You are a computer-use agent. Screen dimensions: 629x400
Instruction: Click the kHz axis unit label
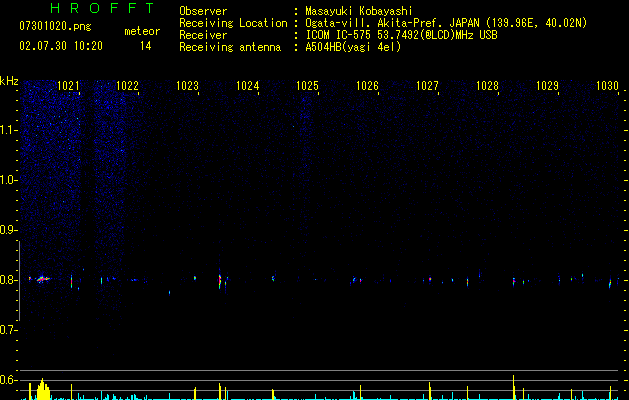coord(9,81)
